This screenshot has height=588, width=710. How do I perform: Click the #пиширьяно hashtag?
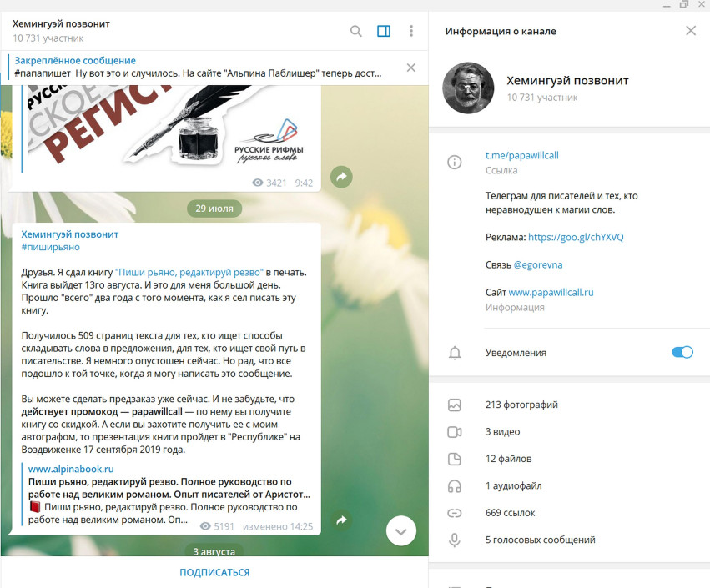(50, 247)
